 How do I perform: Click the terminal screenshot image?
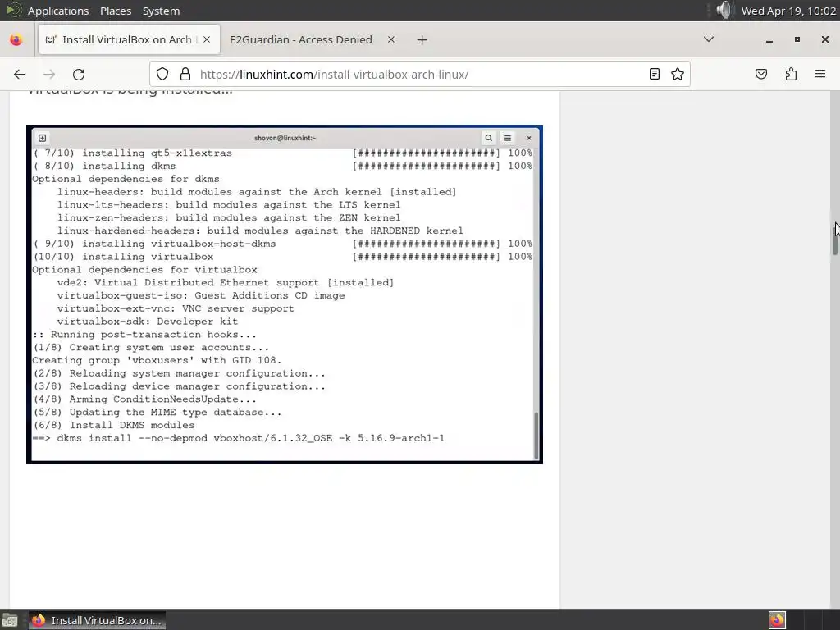coord(285,294)
